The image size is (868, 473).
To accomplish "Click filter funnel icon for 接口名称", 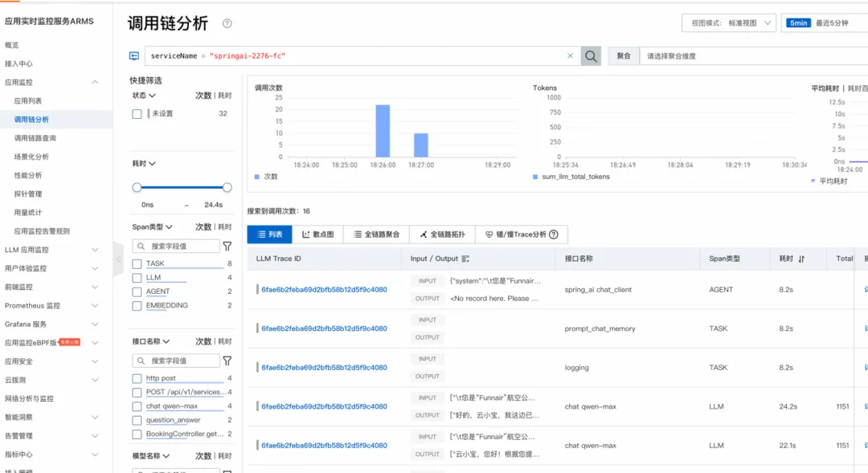I will [227, 361].
